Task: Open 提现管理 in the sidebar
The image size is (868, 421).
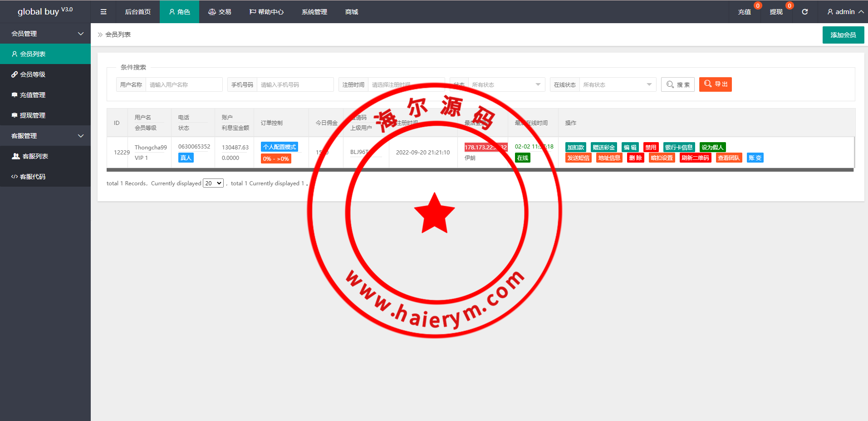Action: coord(33,115)
